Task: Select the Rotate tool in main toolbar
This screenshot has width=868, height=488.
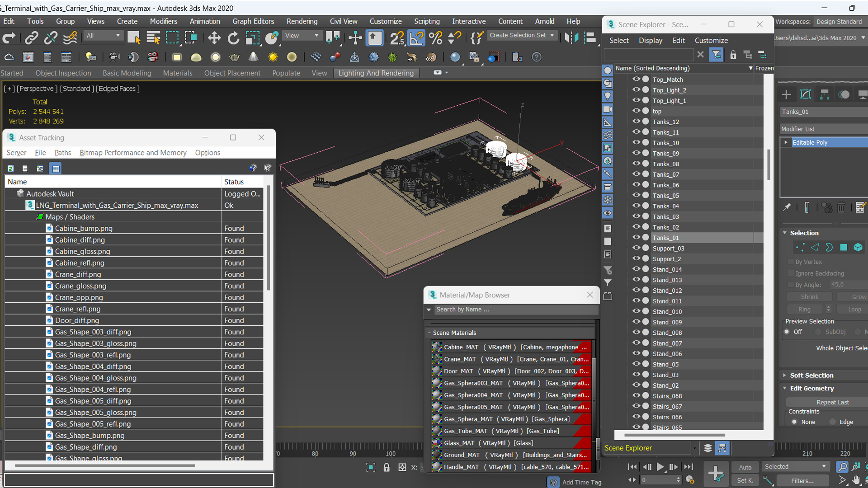Action: (x=233, y=38)
